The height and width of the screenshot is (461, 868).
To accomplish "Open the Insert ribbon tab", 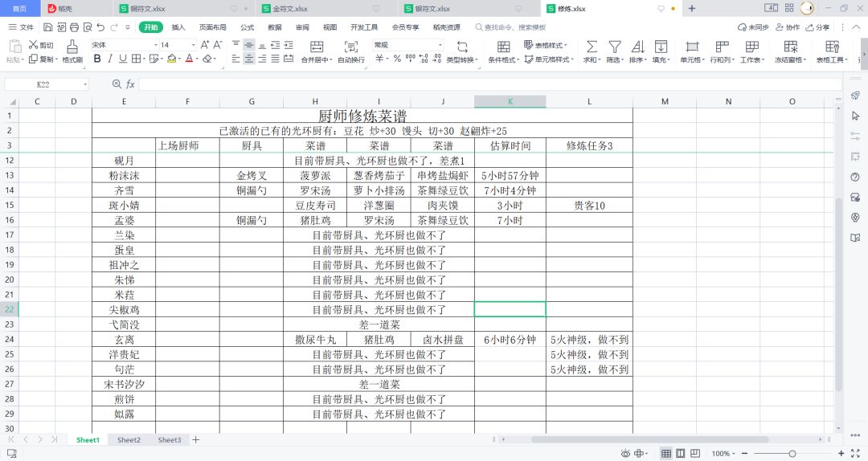I will click(178, 27).
